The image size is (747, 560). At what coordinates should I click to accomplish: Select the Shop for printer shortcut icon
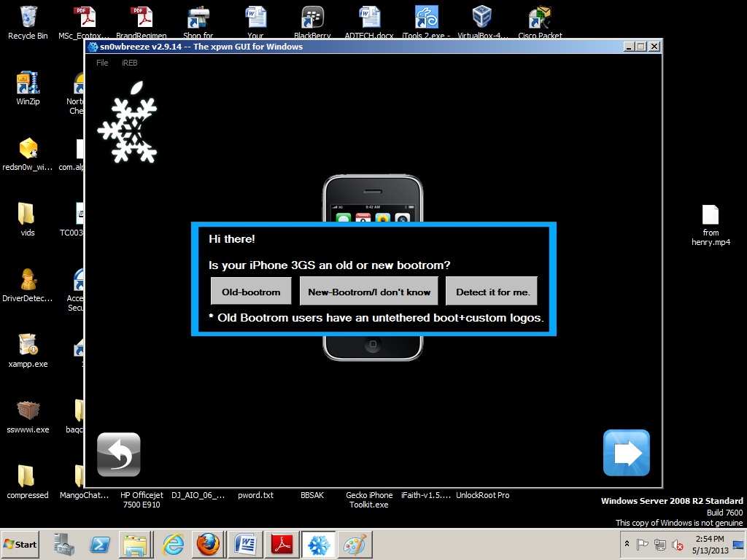(x=198, y=23)
